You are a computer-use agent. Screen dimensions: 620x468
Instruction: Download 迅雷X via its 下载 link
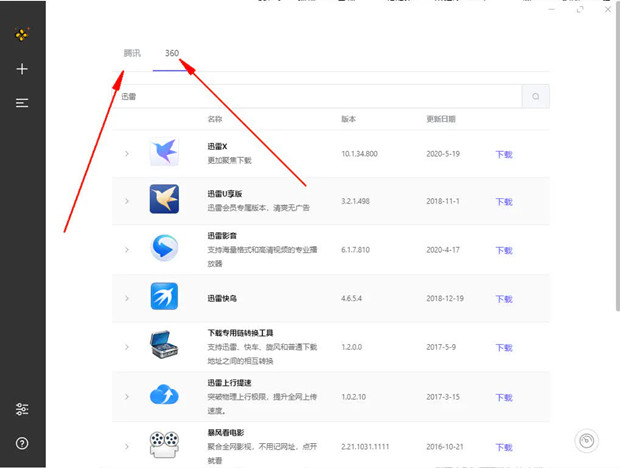(x=504, y=154)
